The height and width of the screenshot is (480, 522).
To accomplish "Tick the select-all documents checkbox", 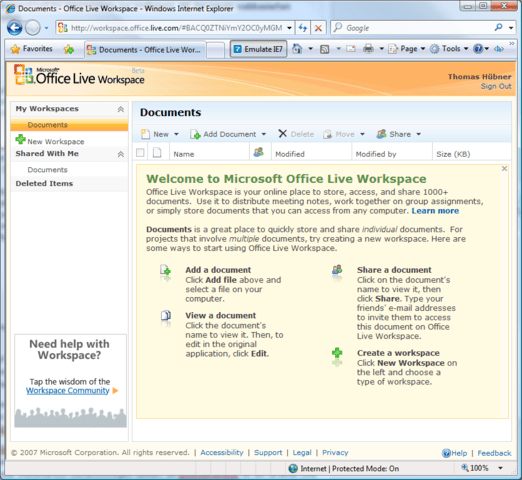I will [140, 153].
